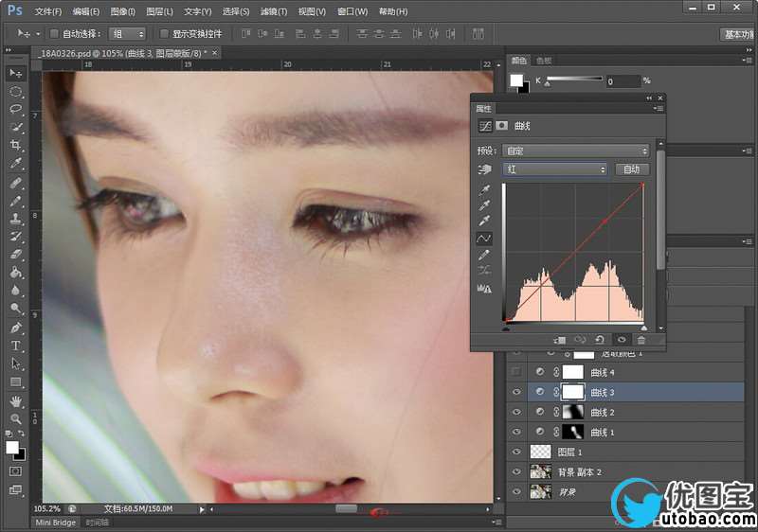
Task: Select the Rectangle shape tool
Action: point(16,381)
